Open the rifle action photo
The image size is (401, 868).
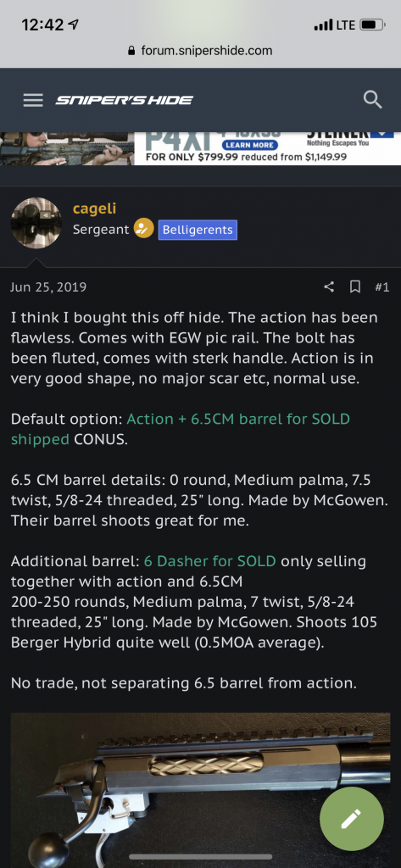point(200,791)
